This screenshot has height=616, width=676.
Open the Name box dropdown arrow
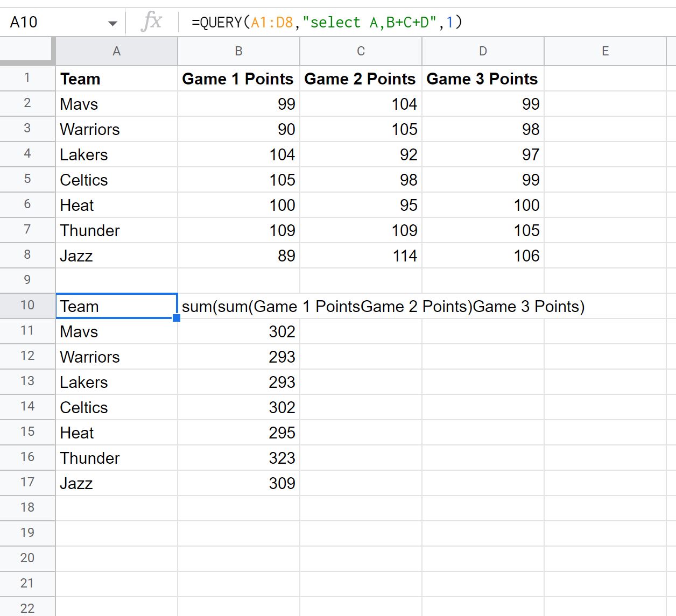pyautogui.click(x=112, y=23)
